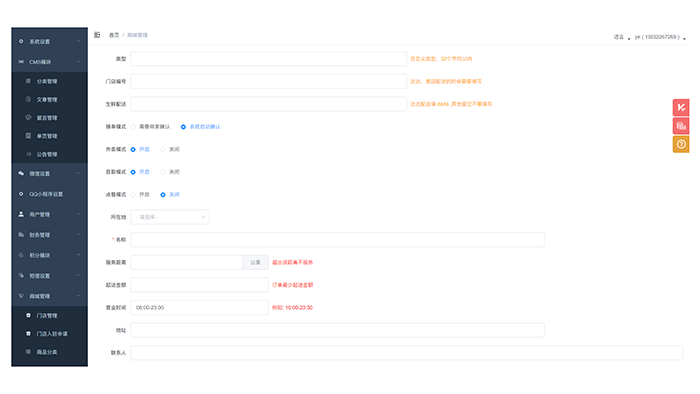Open 门店入驻申请 menu item
The height and width of the screenshot is (394, 700).
coord(50,334)
